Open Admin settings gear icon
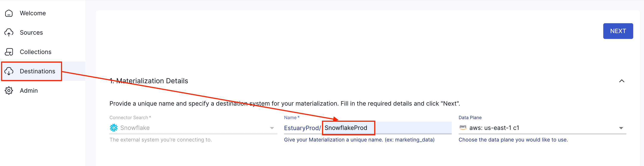The width and height of the screenshot is (644, 166). click(9, 91)
